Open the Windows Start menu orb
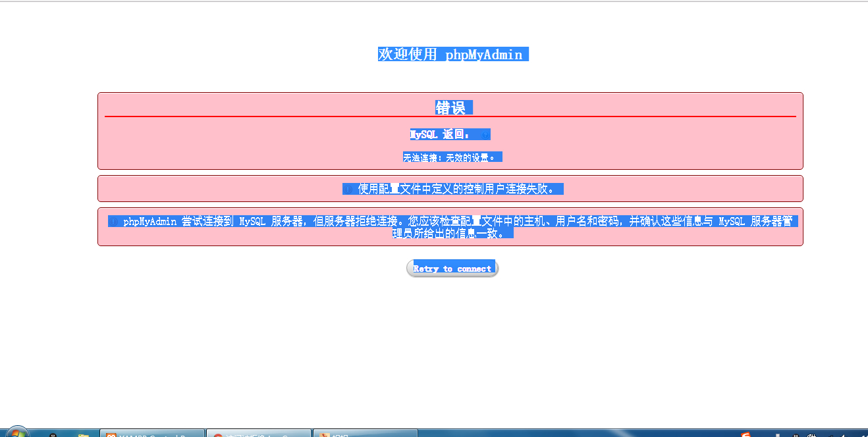Image resolution: width=868 pixels, height=437 pixels. [x=16, y=432]
